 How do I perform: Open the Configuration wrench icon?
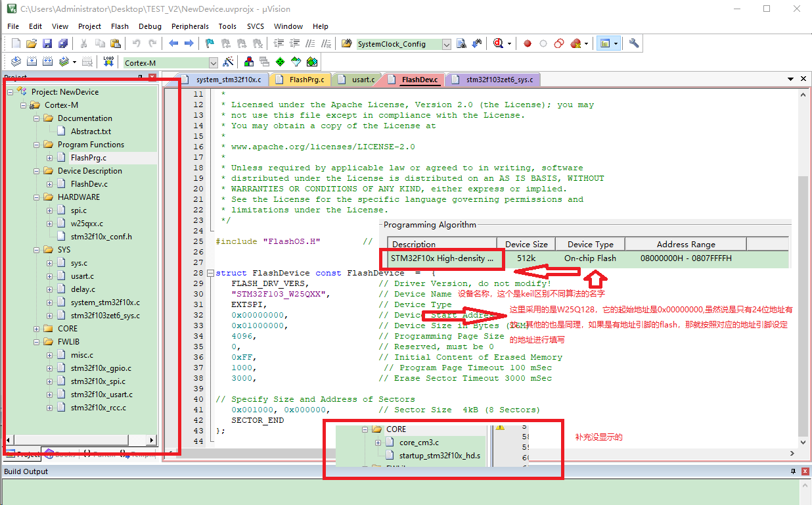tap(633, 44)
